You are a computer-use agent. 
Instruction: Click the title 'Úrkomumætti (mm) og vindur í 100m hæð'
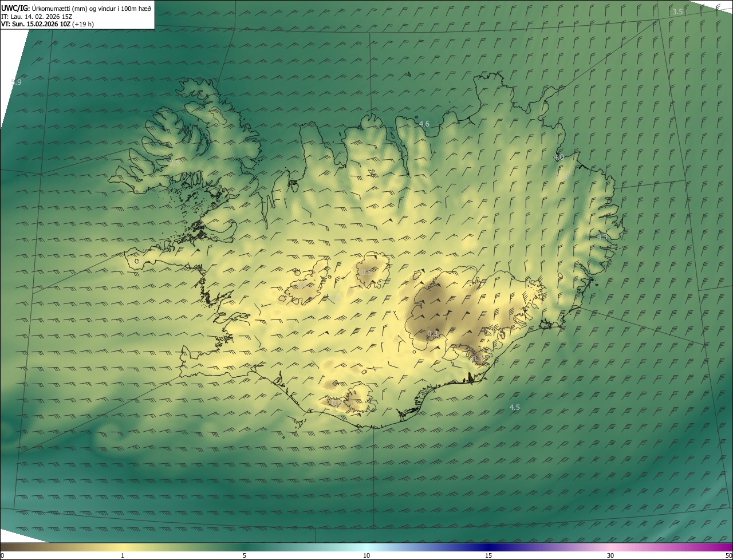click(x=92, y=8)
